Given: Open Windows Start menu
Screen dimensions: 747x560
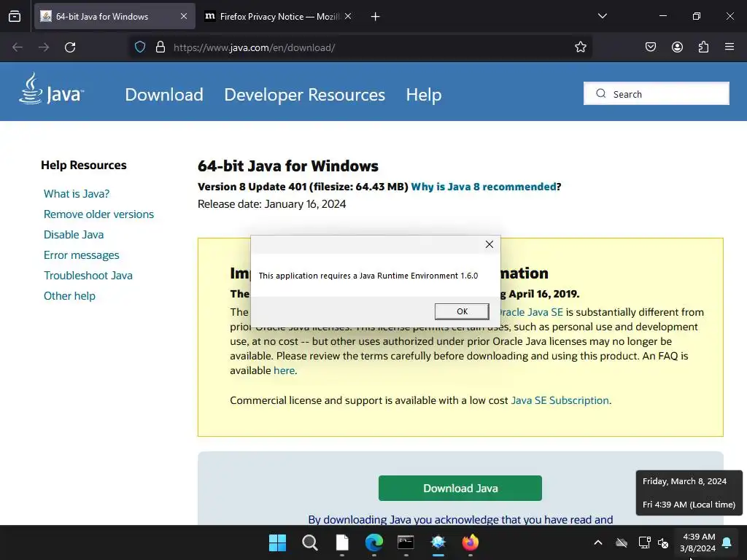Looking at the screenshot, I should [x=277, y=542].
